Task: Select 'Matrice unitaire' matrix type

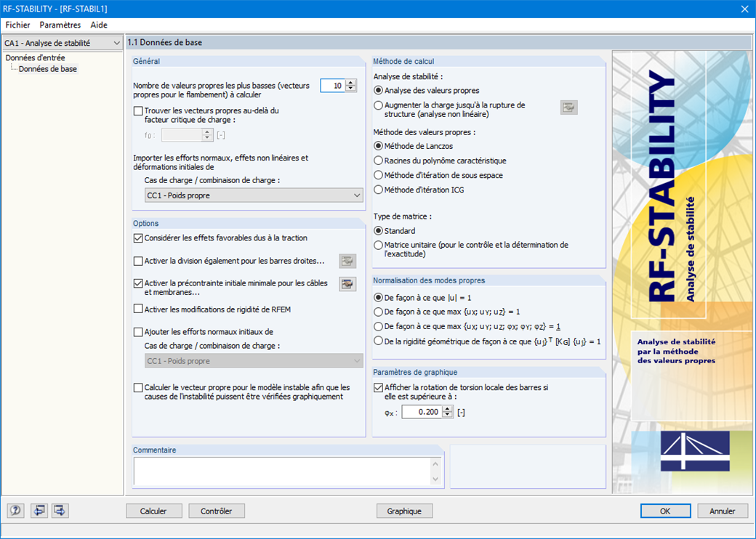Action: pos(379,246)
